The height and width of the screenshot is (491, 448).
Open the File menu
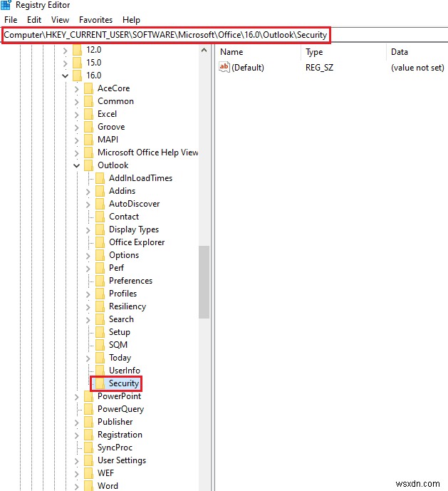coord(11,20)
